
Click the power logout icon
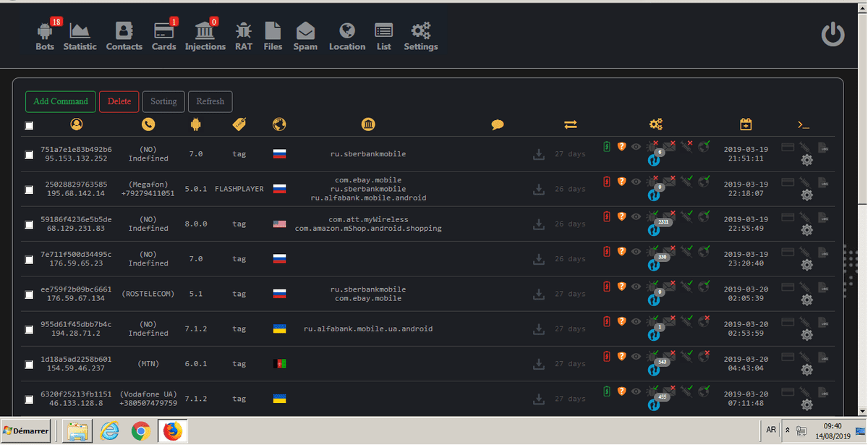point(833,35)
